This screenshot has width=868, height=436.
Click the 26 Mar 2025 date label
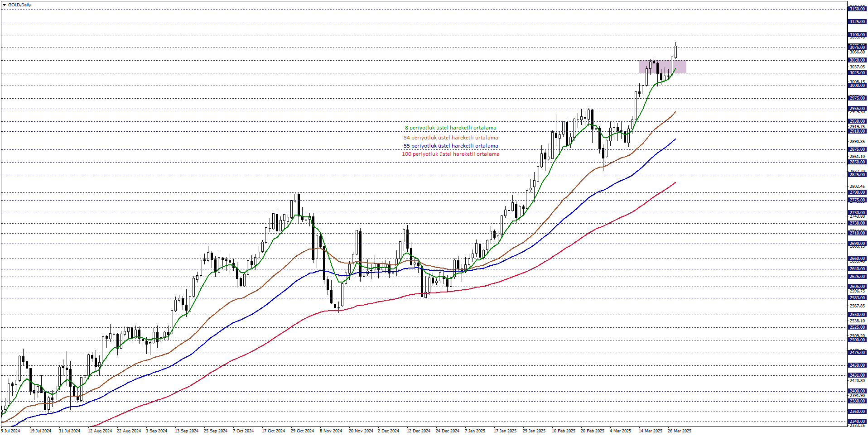[x=680, y=431]
